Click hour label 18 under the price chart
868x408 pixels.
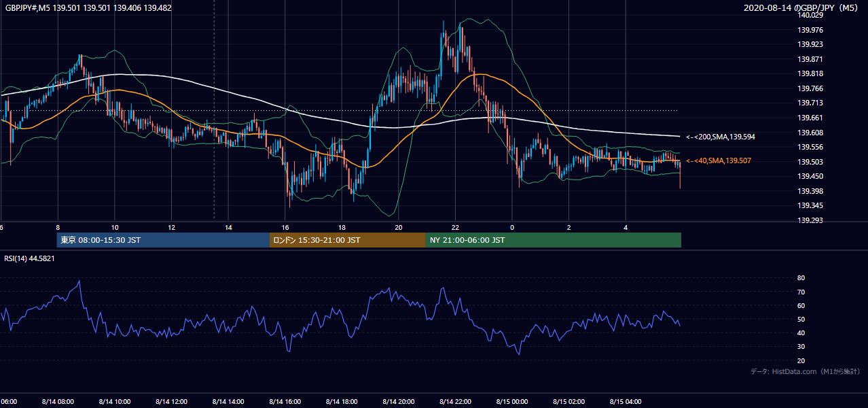[x=342, y=228]
